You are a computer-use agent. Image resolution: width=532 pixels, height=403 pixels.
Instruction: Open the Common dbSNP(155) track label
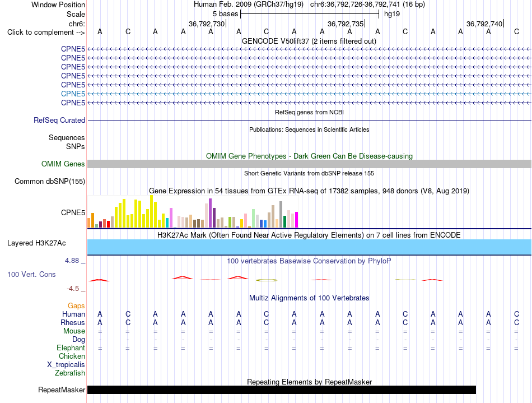(50, 181)
